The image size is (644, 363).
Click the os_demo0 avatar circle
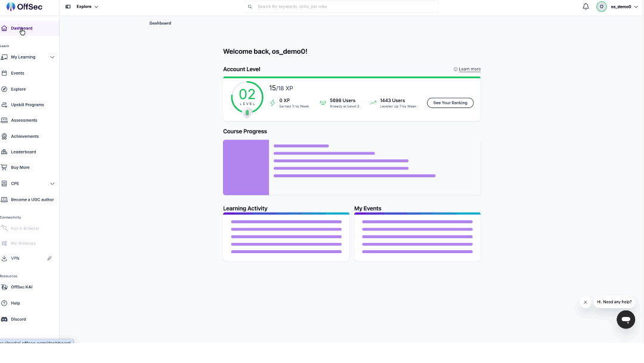click(601, 7)
